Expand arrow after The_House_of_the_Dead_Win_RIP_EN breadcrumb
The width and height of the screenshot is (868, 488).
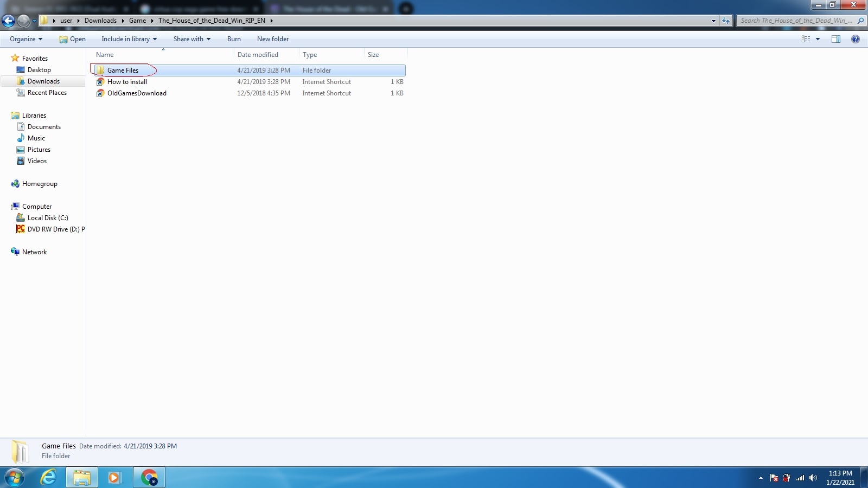click(271, 21)
